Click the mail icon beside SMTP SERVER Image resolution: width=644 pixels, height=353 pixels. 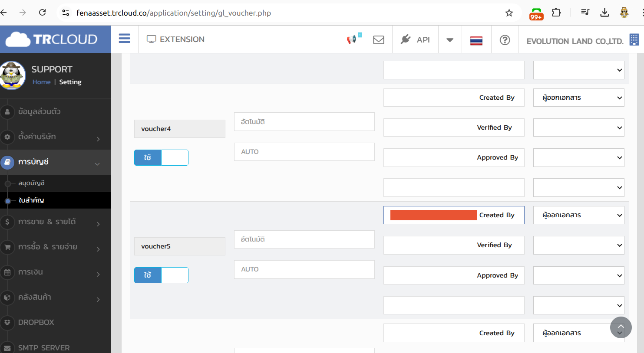(x=7, y=348)
